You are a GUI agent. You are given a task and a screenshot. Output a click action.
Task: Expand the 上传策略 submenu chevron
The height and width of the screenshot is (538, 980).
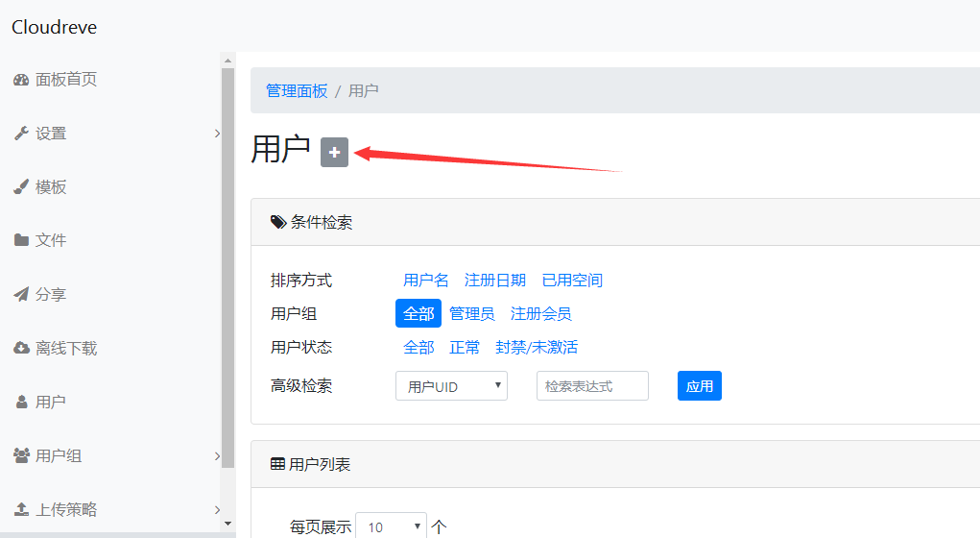(x=217, y=510)
